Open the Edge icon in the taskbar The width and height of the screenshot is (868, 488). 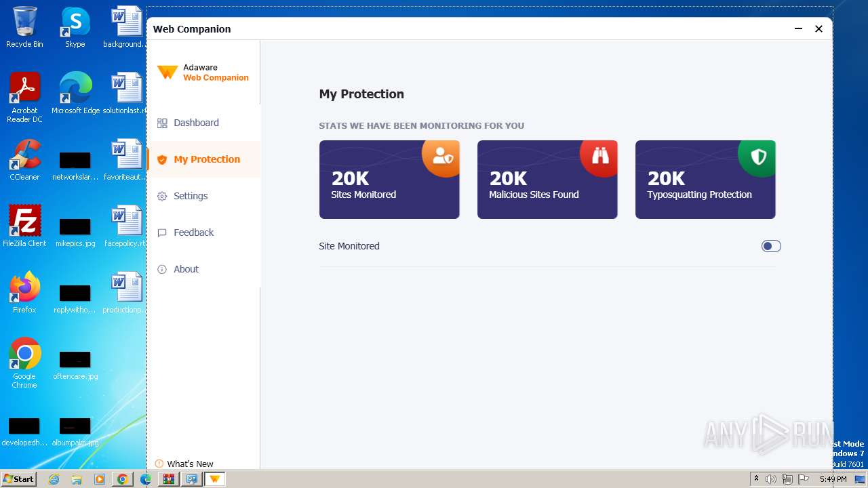[x=145, y=479]
